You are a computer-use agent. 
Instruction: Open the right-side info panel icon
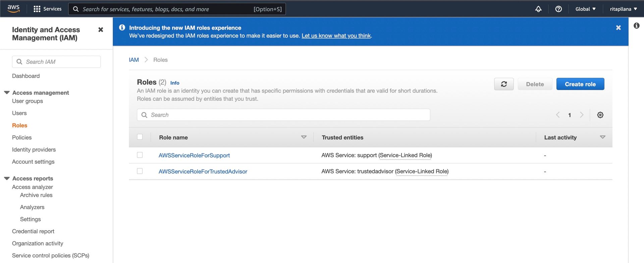tap(636, 25)
